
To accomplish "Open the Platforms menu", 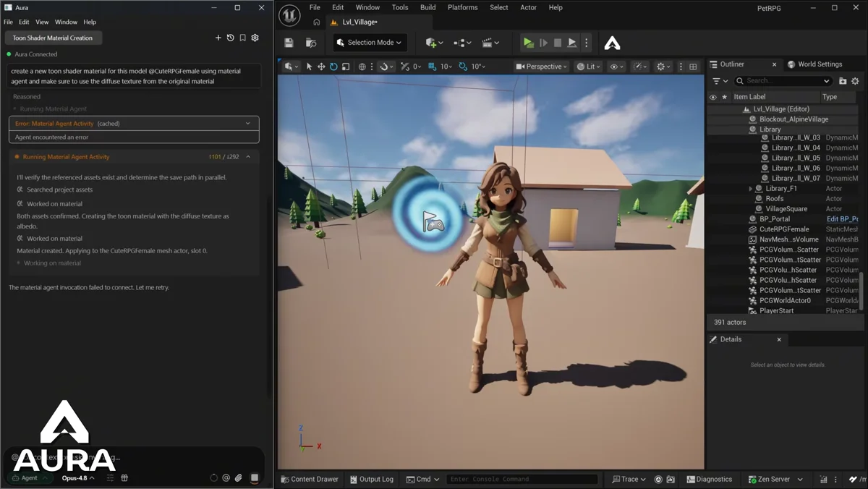I will click(x=463, y=7).
